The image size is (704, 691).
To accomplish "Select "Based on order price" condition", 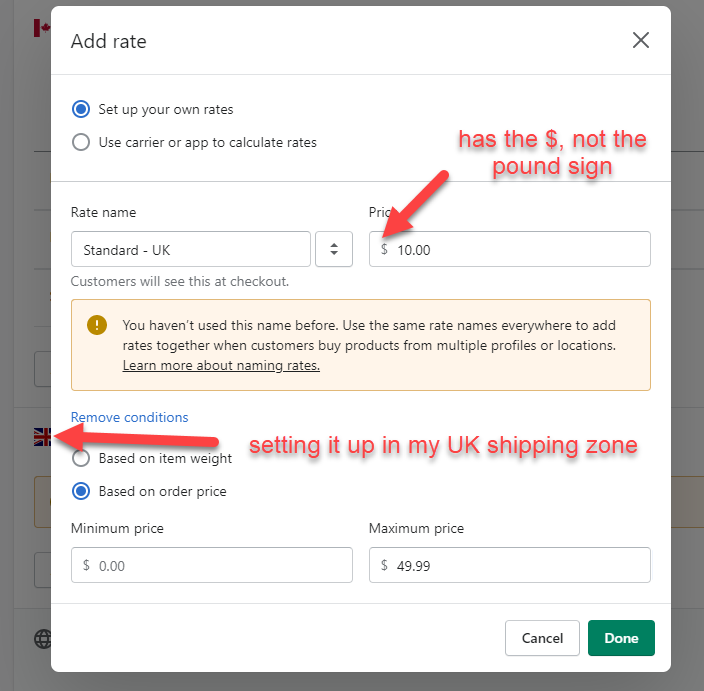I will pyautogui.click(x=81, y=491).
